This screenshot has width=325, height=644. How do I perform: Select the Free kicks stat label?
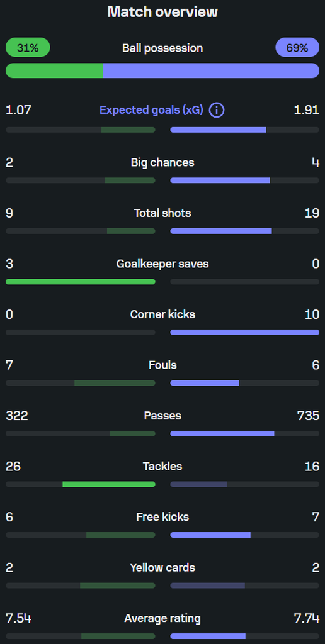162,517
